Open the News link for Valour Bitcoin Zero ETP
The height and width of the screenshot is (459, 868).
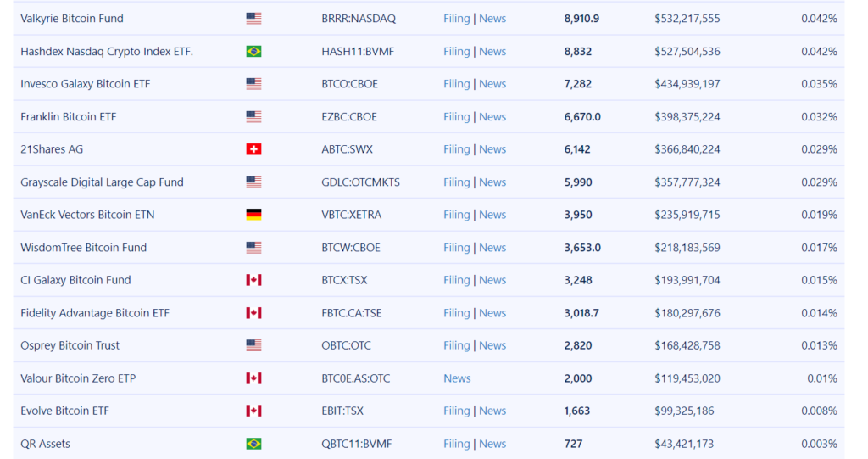tap(457, 378)
